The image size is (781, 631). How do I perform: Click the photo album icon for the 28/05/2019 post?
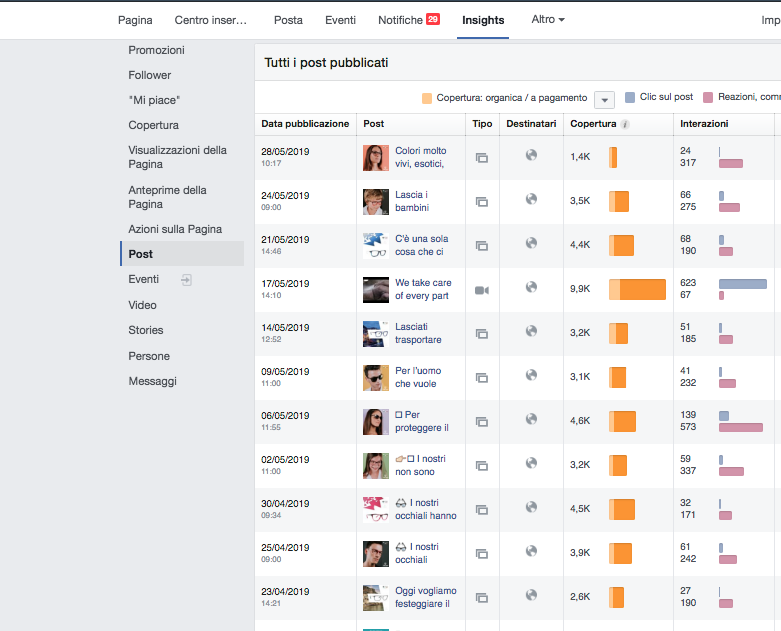[x=481, y=158]
